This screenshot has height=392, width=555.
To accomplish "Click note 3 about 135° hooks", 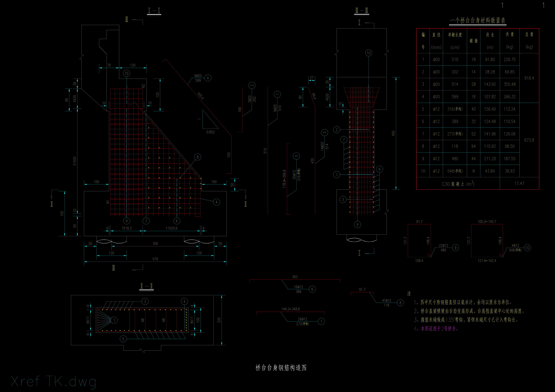I will pos(466,320).
